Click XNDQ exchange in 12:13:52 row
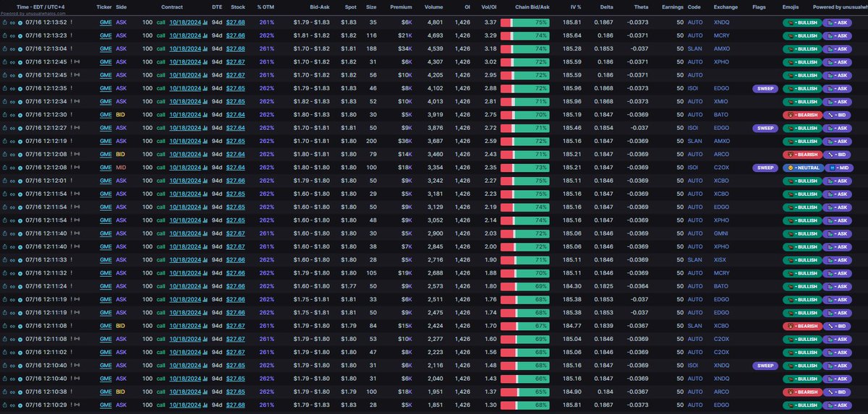 tap(721, 22)
